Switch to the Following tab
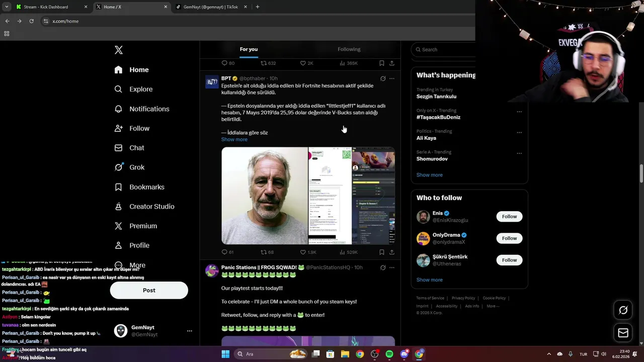The width and height of the screenshot is (644, 362). coord(349,49)
